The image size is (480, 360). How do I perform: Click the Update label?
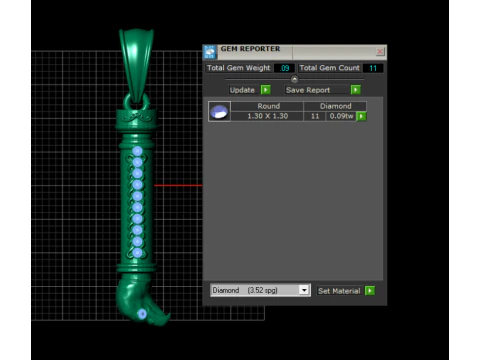[x=242, y=90]
